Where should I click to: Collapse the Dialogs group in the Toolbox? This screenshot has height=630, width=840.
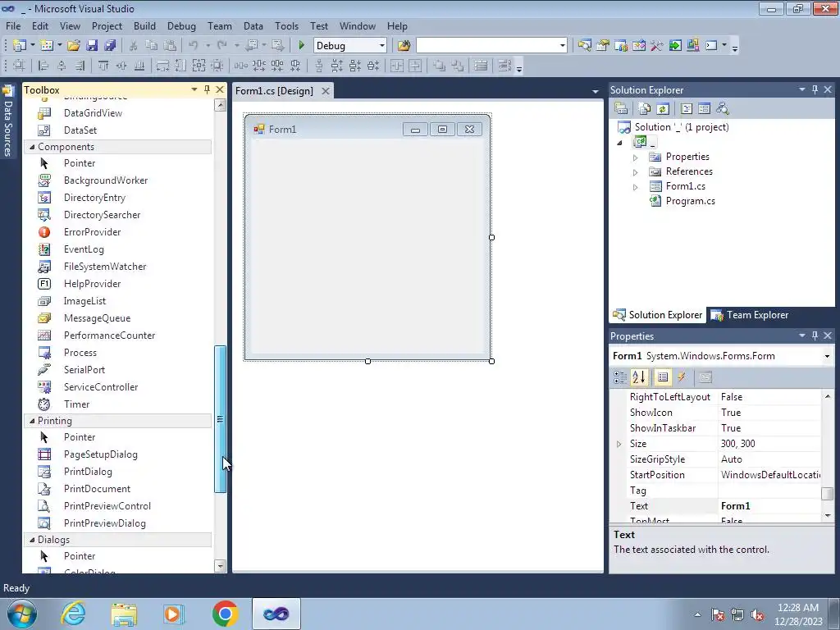coord(32,540)
